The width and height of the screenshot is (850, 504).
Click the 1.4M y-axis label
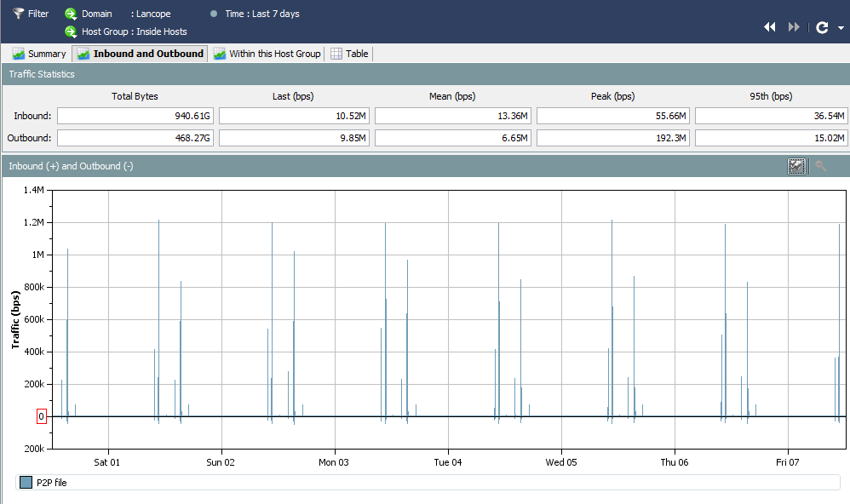point(33,190)
